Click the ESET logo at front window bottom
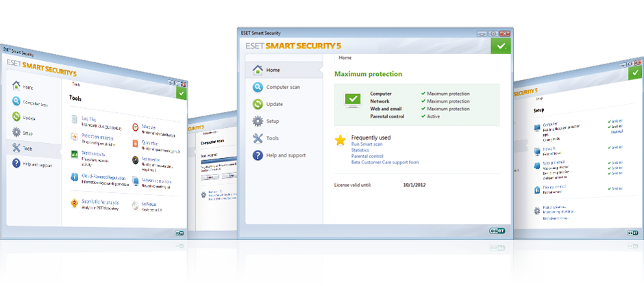 [497, 231]
